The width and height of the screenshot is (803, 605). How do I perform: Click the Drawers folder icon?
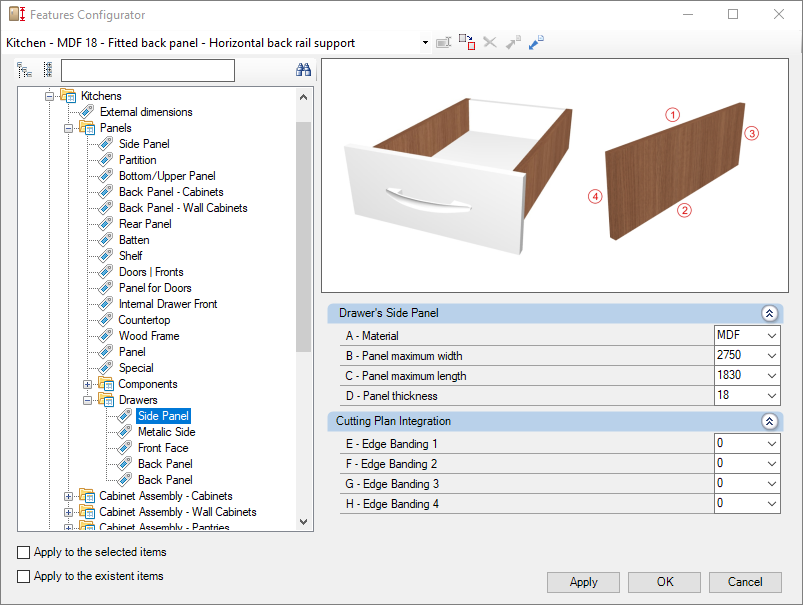(106, 400)
